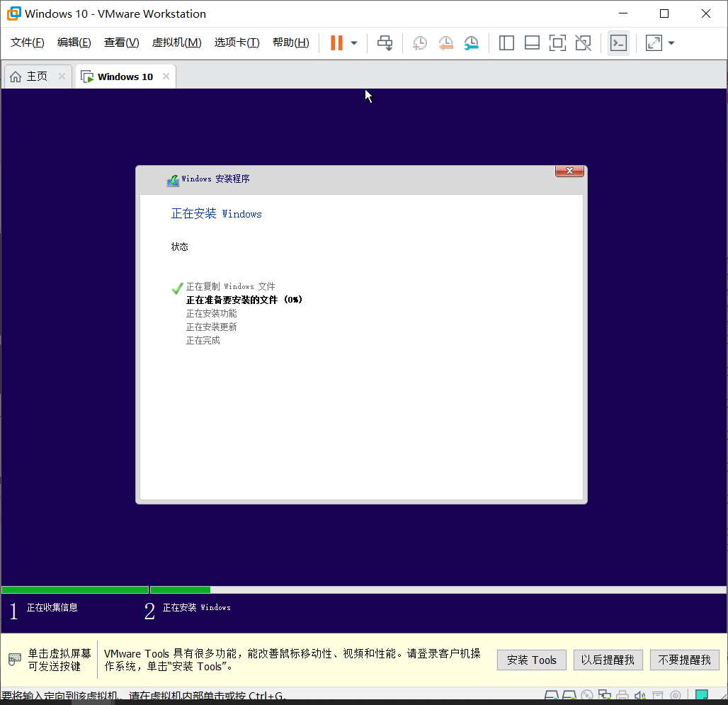Click the stretch guest display icon
This screenshot has height=705, width=728.
coord(654,43)
